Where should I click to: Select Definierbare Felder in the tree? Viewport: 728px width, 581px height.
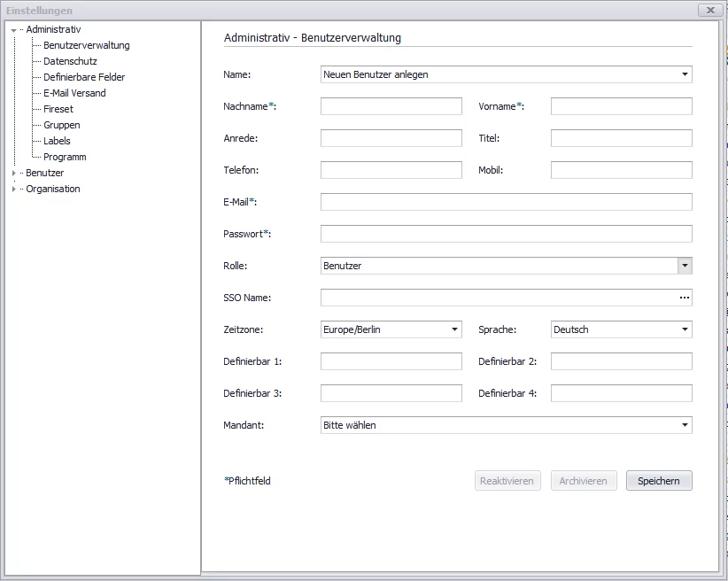pyautogui.click(x=84, y=77)
